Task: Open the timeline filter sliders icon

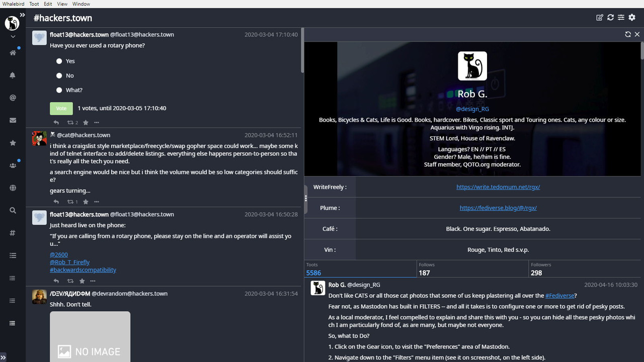Action: point(621,18)
